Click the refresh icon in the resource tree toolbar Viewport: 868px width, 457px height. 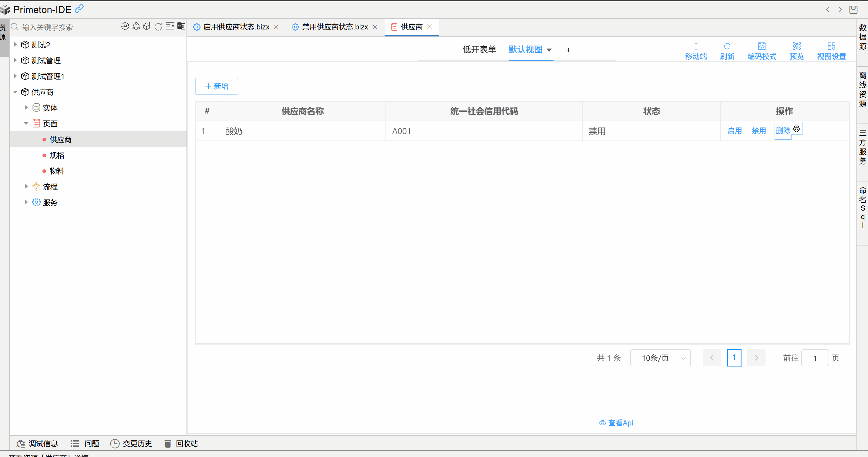click(x=158, y=26)
